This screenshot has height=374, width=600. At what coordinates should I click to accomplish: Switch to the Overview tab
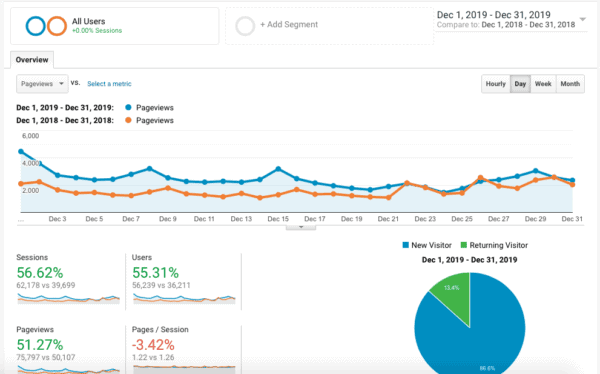[x=32, y=60]
